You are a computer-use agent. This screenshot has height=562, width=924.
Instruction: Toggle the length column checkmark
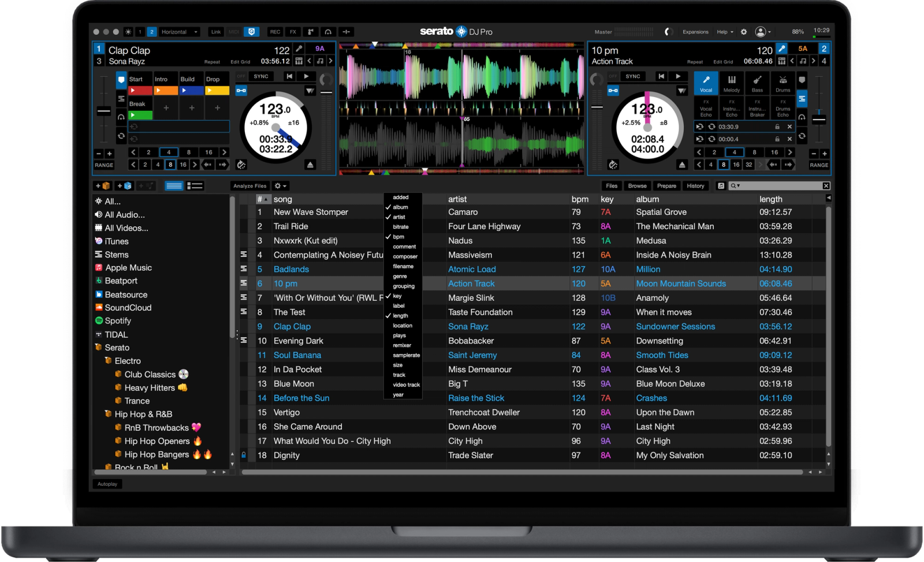click(401, 316)
